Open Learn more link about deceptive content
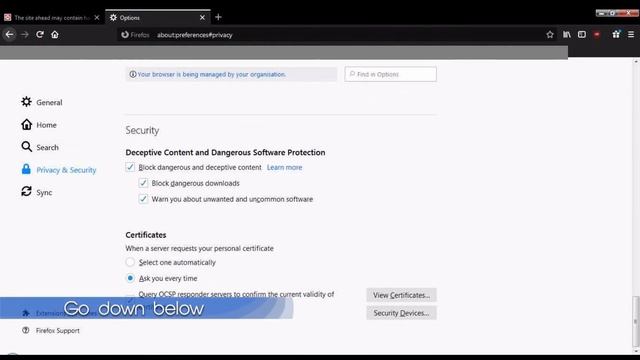Screen dimensions: 640x360 (284, 167)
